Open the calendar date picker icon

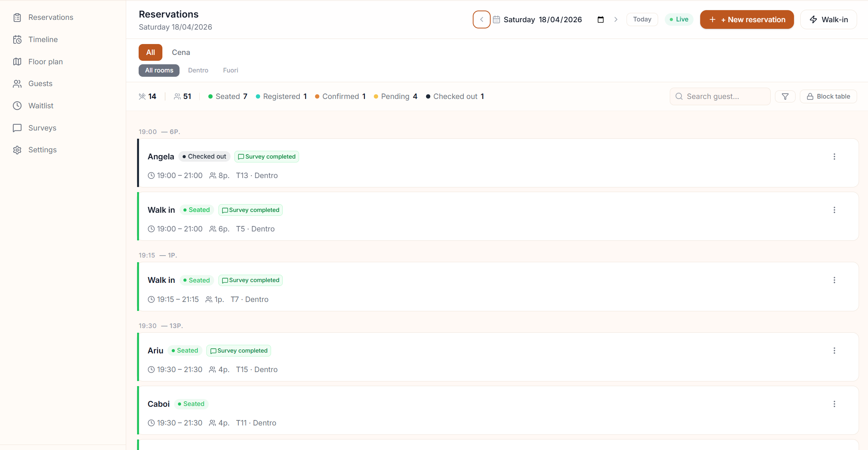click(600, 19)
